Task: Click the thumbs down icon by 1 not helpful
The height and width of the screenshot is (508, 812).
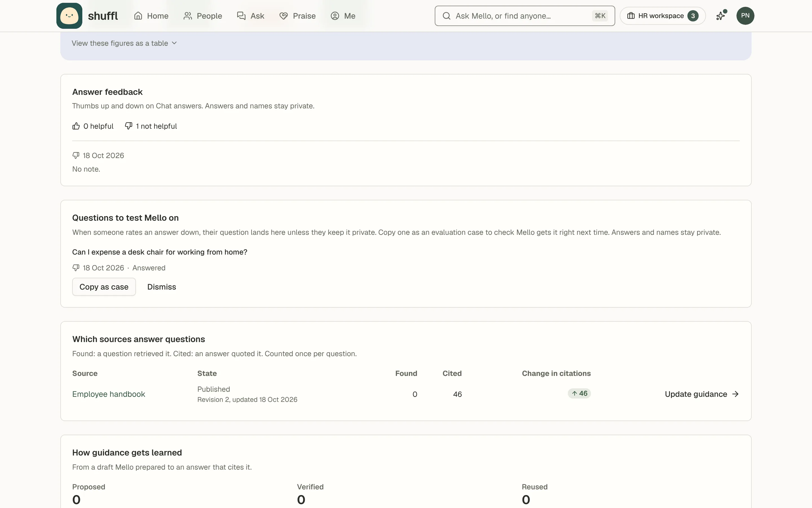Action: [129, 126]
